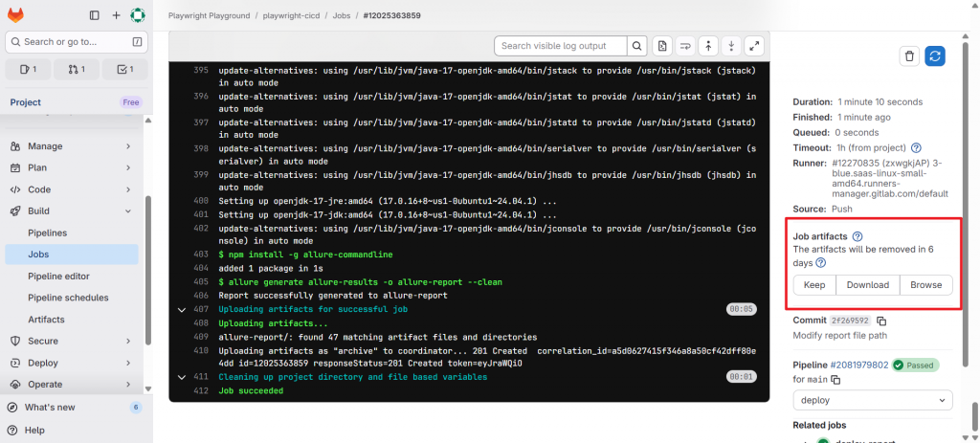The width and height of the screenshot is (980, 443).
Task: Retry the job with blue button
Action: (935, 56)
